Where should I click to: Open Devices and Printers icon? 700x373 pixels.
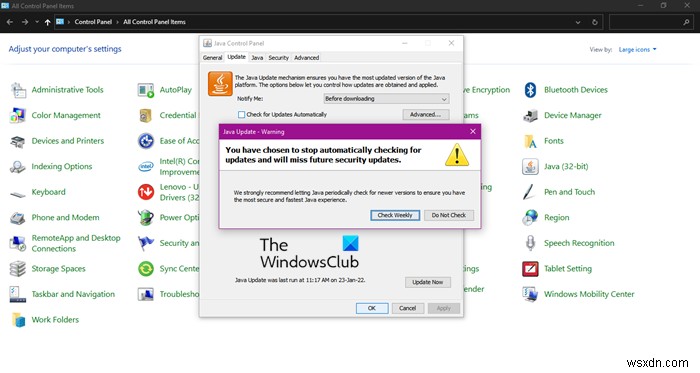pyautogui.click(x=18, y=141)
